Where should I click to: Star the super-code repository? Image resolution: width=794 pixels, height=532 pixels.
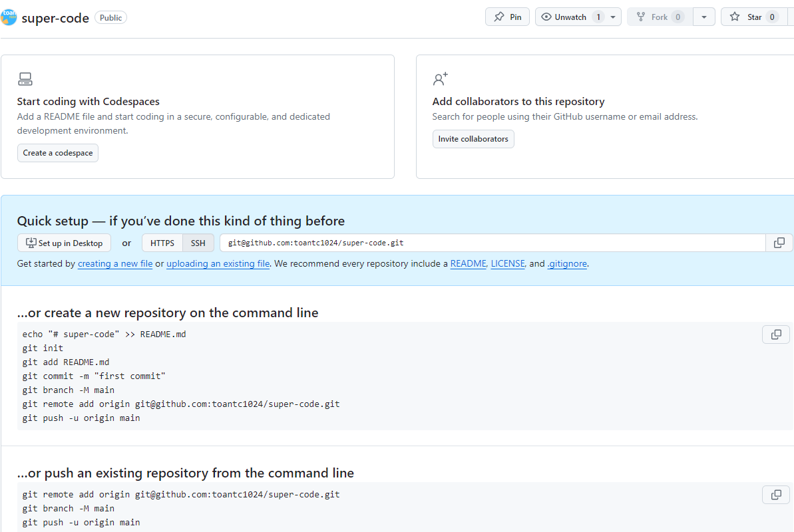pos(754,17)
